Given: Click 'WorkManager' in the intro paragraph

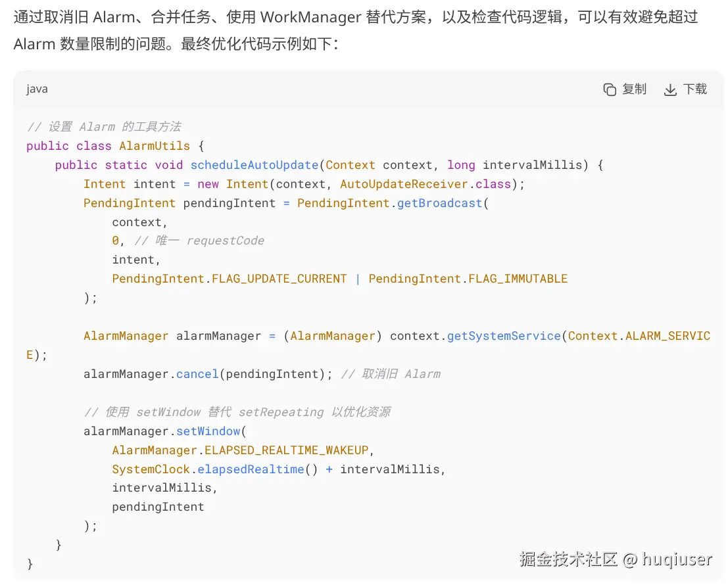Looking at the screenshot, I should (x=310, y=17).
